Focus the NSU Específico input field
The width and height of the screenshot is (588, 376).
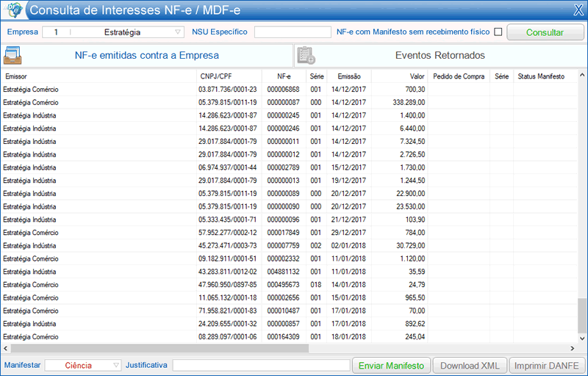pos(293,32)
